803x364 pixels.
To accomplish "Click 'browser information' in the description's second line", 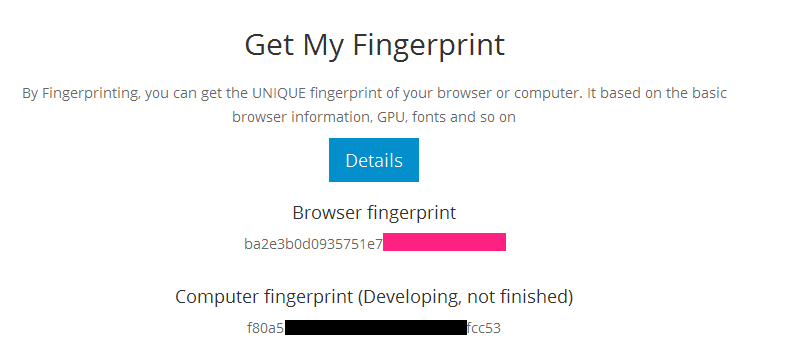I will click(302, 117).
